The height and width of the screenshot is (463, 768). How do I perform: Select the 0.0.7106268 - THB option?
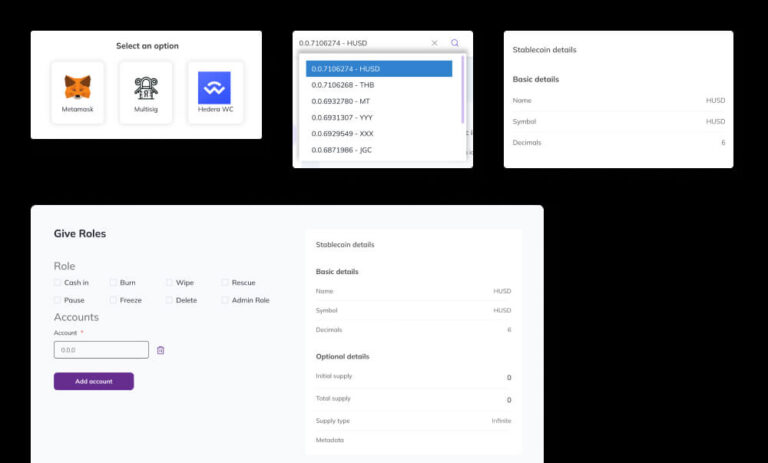pos(379,85)
